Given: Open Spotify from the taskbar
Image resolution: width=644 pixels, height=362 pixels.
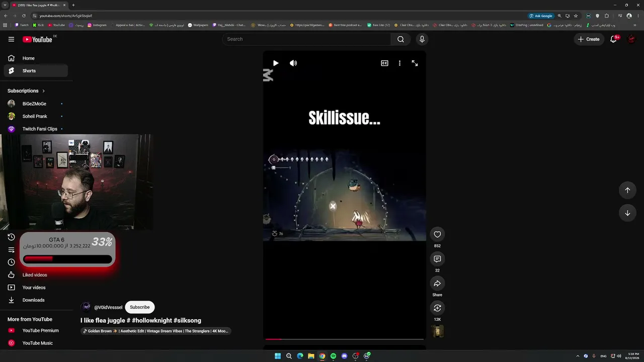Looking at the screenshot, I should pyautogui.click(x=333, y=356).
